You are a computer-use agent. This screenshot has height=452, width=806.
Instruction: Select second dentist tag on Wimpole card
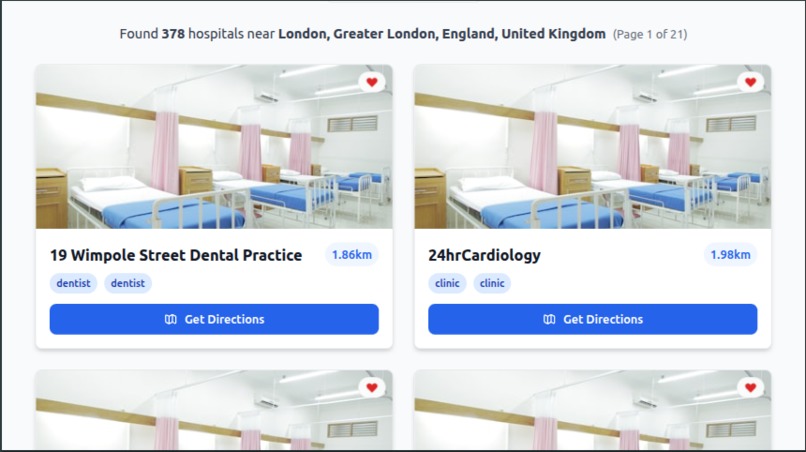pos(127,283)
